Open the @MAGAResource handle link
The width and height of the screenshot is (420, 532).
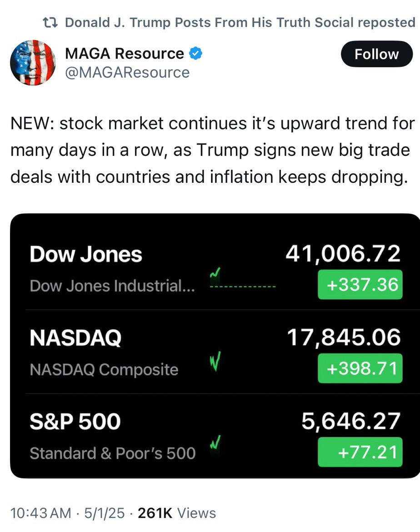click(x=127, y=72)
